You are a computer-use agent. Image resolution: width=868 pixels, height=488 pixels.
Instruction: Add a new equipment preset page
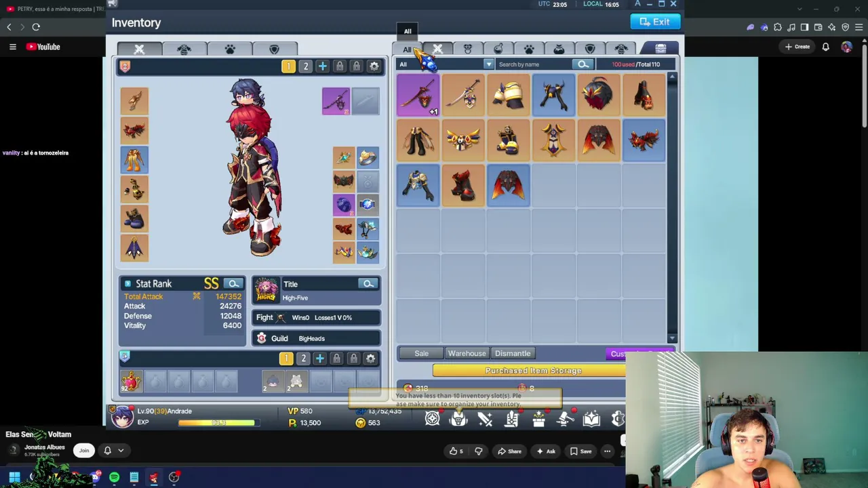pos(322,66)
